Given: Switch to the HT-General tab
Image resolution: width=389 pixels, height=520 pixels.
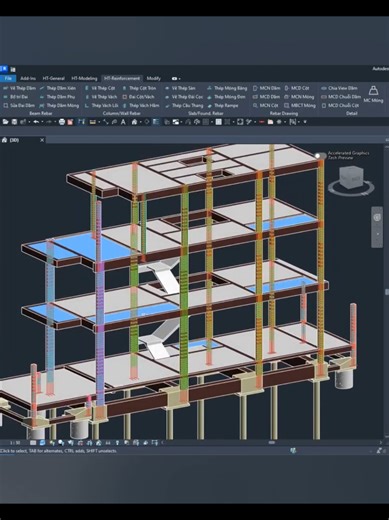Looking at the screenshot, I should point(53,79).
